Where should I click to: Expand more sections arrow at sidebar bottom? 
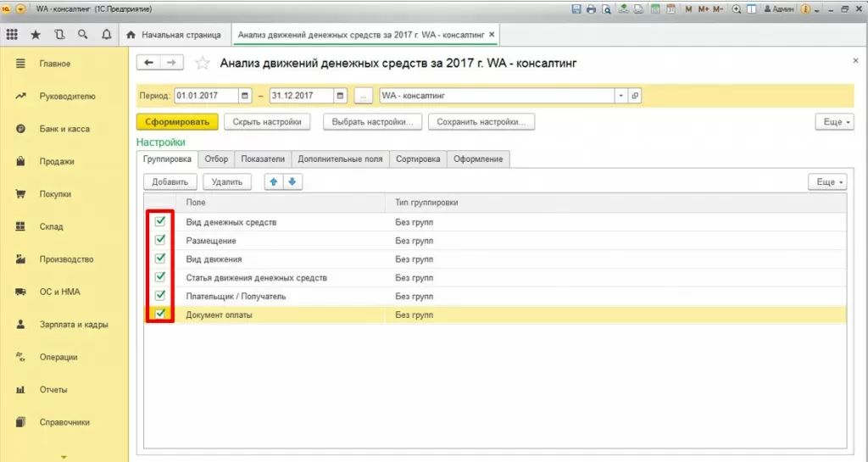point(64,456)
